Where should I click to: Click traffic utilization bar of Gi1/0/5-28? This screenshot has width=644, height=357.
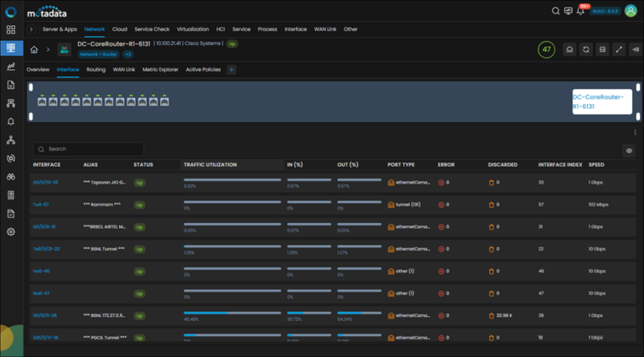point(232,313)
